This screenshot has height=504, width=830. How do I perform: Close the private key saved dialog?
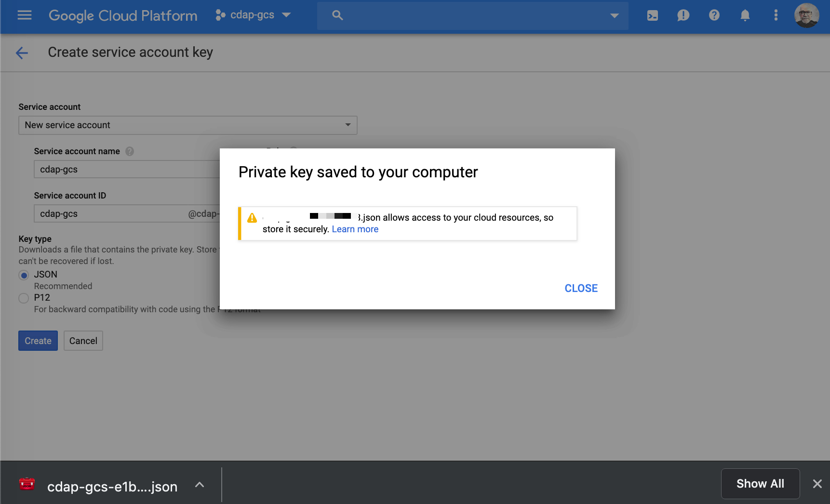581,288
